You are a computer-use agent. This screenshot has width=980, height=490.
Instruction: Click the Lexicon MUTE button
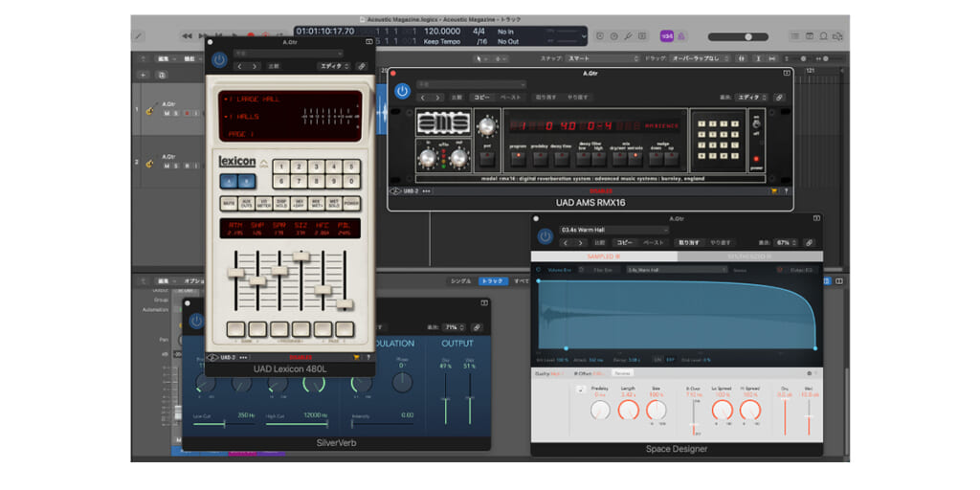pyautogui.click(x=229, y=204)
